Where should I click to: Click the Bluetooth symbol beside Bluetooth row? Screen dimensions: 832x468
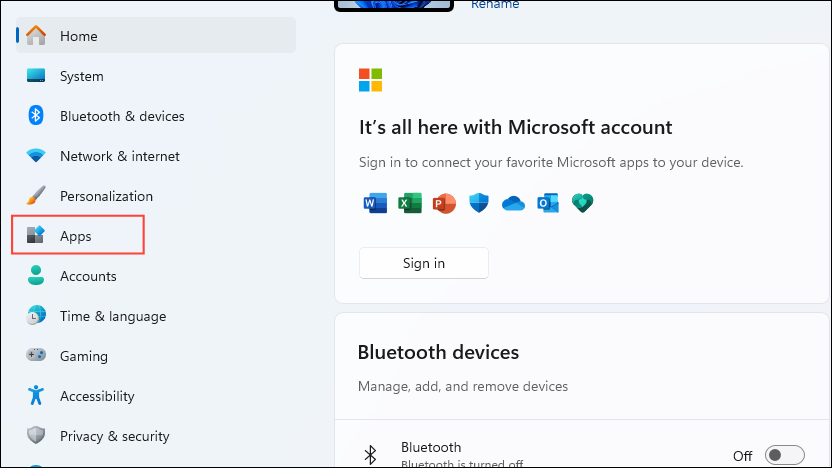click(x=370, y=455)
